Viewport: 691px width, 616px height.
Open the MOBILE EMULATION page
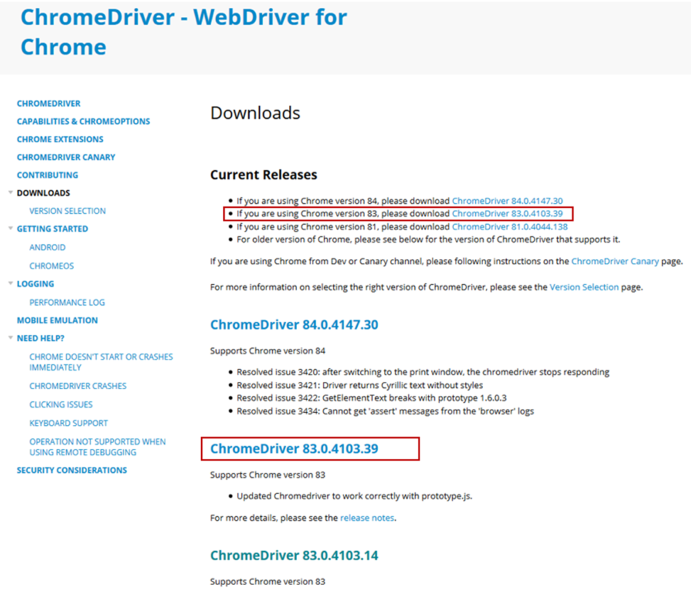coord(57,320)
